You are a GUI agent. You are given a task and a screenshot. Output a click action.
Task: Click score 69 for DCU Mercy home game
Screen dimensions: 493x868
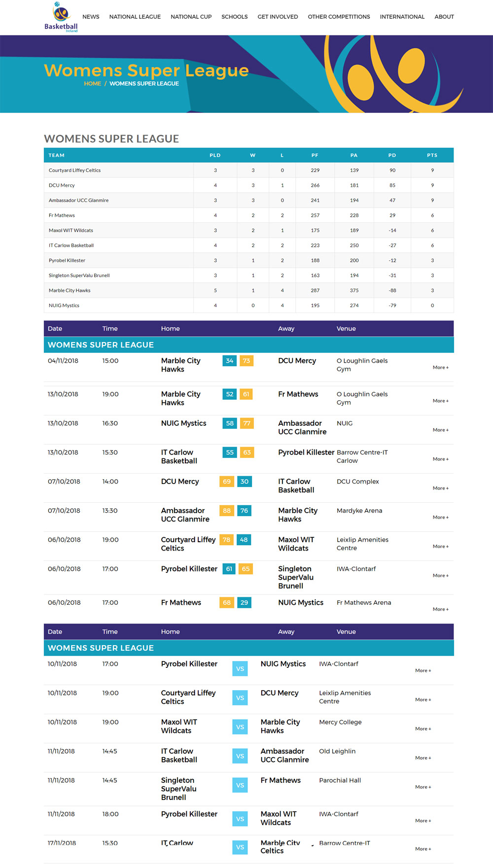click(227, 482)
